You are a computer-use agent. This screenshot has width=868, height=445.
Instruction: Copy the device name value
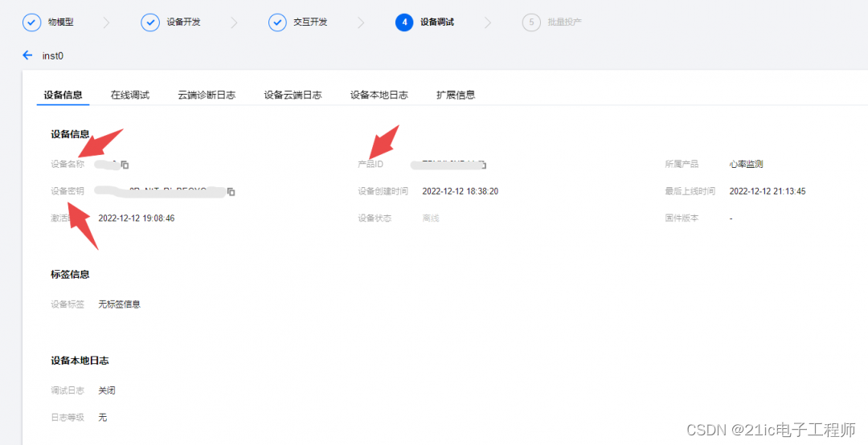coord(125,165)
